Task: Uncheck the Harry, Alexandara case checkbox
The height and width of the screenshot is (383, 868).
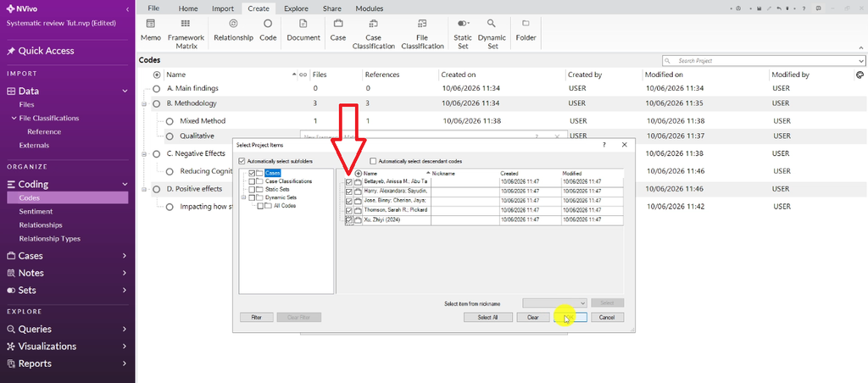Action: tap(348, 191)
